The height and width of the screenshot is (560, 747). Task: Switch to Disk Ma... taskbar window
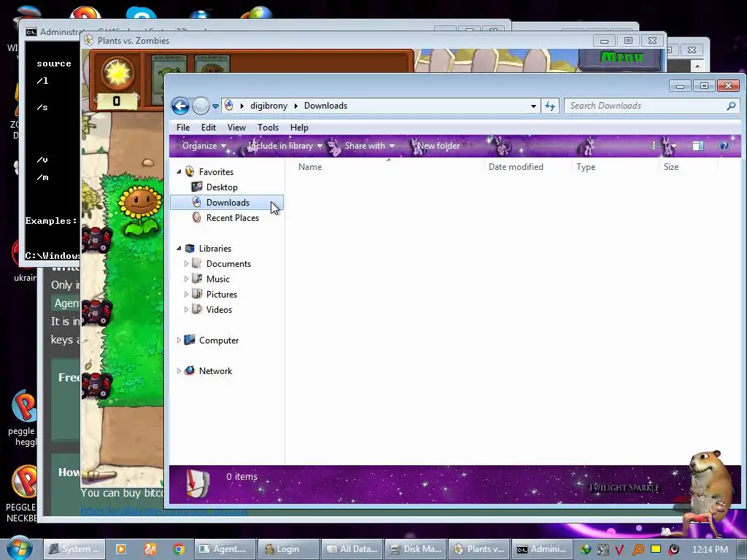pos(415,549)
